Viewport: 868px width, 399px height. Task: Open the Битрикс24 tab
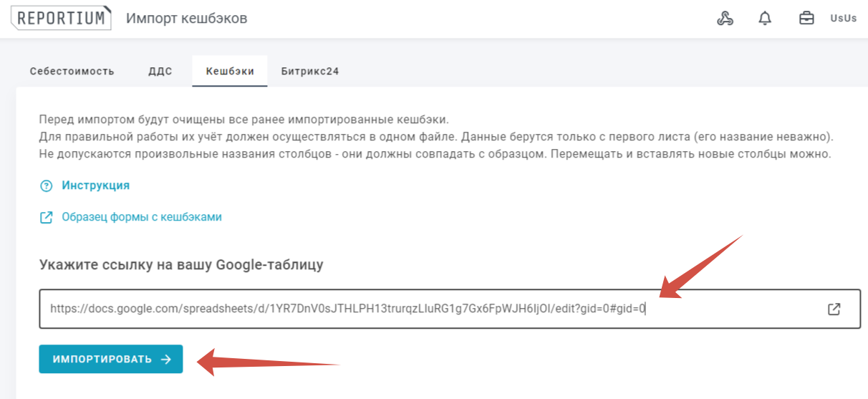pyautogui.click(x=309, y=72)
